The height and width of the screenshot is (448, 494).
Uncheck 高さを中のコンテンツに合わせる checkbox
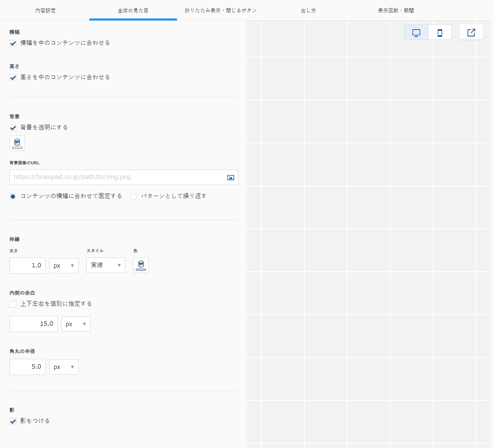click(13, 77)
